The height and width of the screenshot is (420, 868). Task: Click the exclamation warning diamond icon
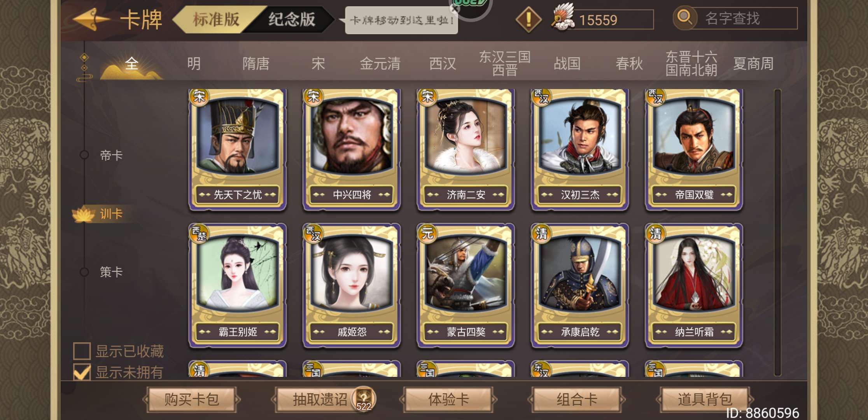pyautogui.click(x=528, y=19)
